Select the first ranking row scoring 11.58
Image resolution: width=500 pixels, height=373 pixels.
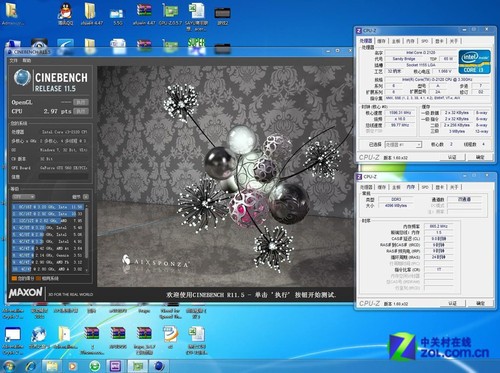tap(48, 207)
